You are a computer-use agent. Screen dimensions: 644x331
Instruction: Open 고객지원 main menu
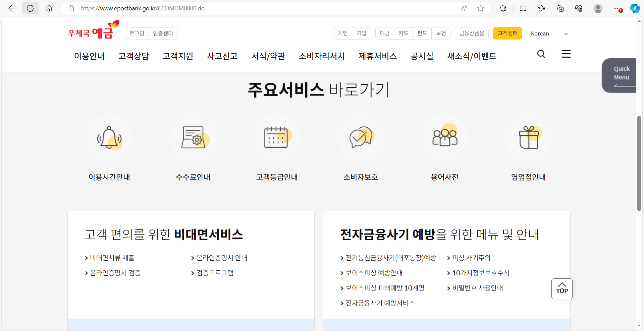(178, 56)
